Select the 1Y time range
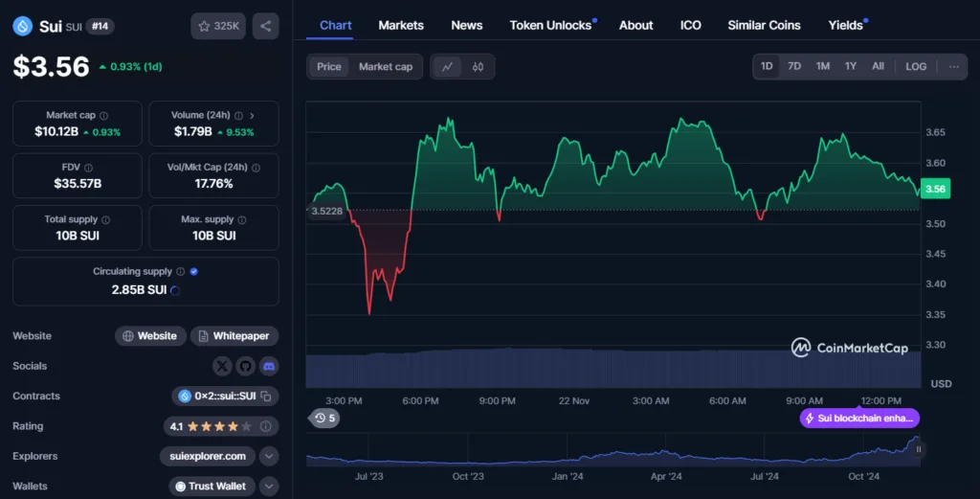The width and height of the screenshot is (980, 499). coord(851,66)
